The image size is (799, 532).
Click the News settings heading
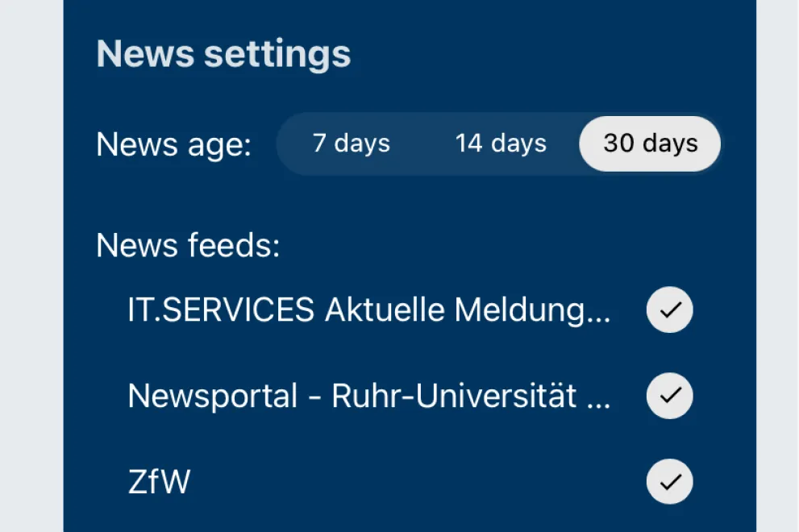coord(223,53)
